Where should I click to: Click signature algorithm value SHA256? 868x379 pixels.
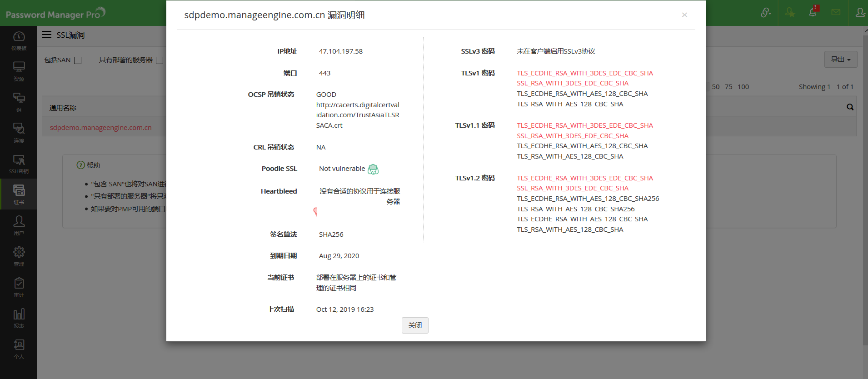(x=331, y=234)
